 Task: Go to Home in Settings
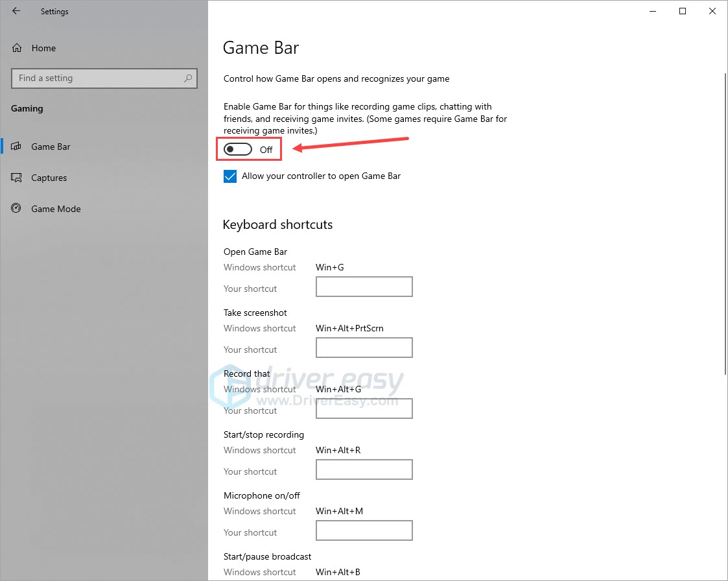coord(43,48)
